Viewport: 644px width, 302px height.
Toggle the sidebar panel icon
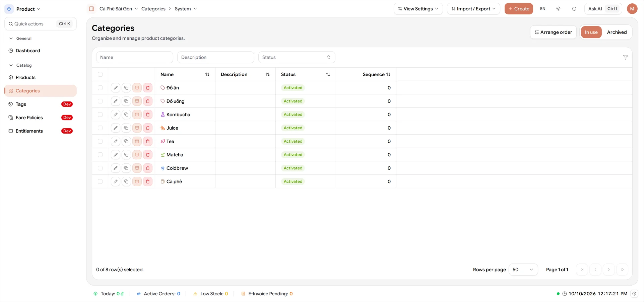[91, 9]
